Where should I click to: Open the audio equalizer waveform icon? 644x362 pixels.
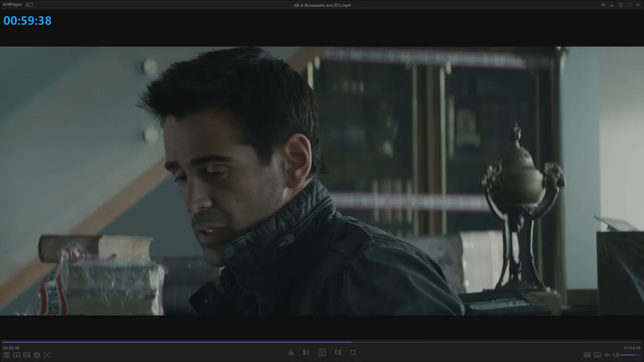tap(607, 355)
